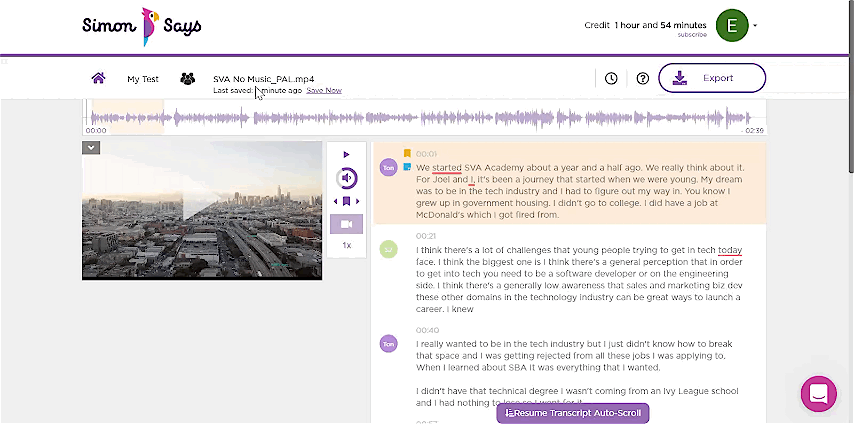Open the pink chat support bubble
The image size is (854, 424).
tap(819, 393)
